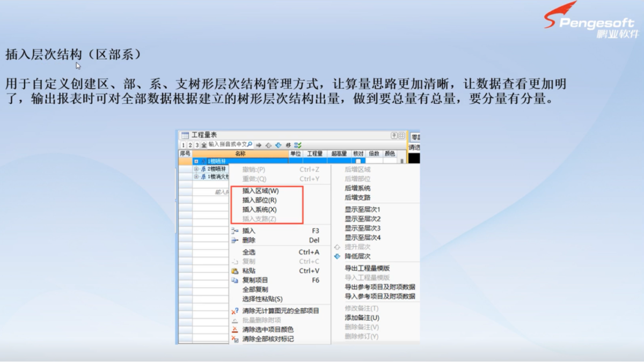Screen dimensions: 644x362
Task: Expand the selected 1楼喷淋 tree row
Action: coord(196,161)
